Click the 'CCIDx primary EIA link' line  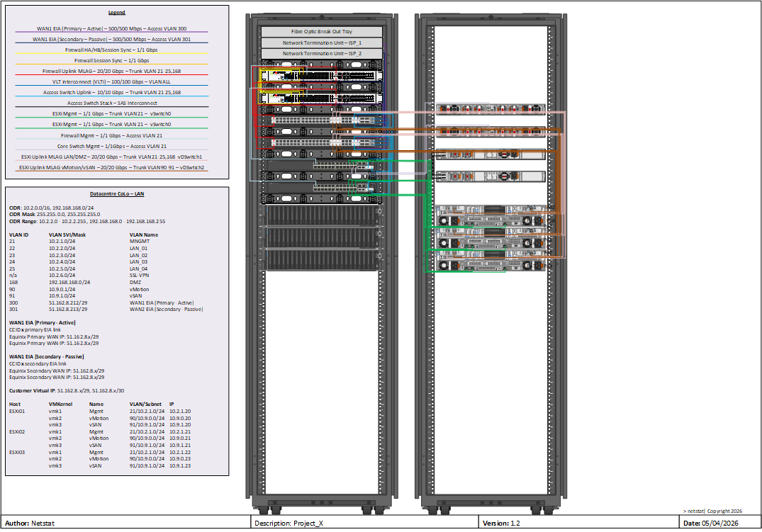click(x=35, y=330)
